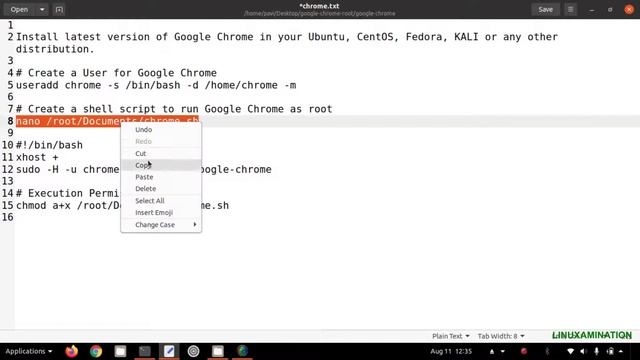Open the first file manager taskbar icon
Screen dimensions: 640x360
click(x=120, y=351)
